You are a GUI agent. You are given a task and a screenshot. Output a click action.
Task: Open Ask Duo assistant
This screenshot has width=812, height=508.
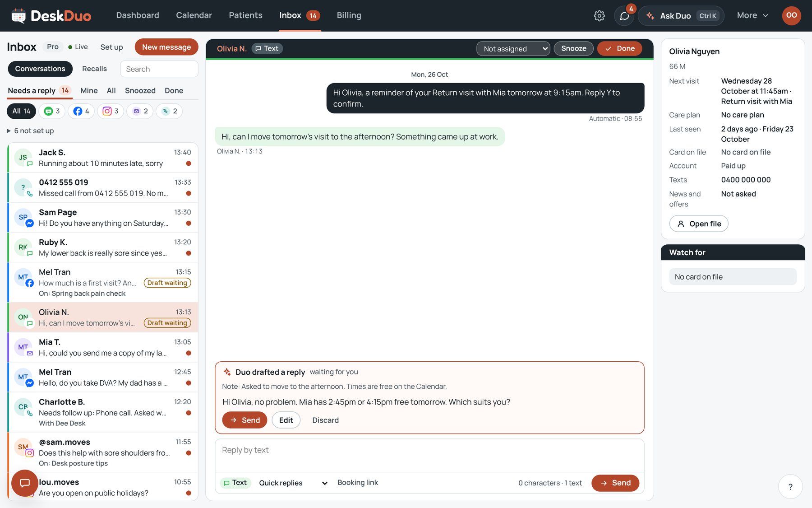(x=681, y=16)
